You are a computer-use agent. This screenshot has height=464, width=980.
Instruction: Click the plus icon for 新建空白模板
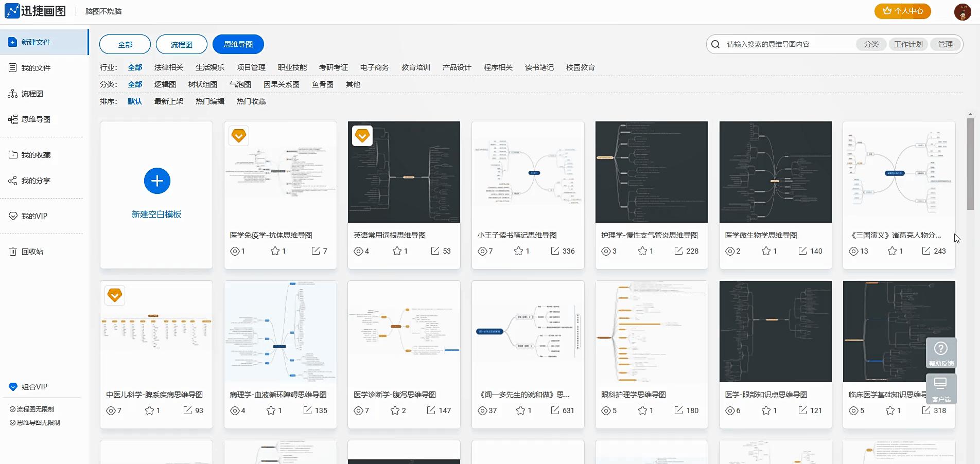(157, 181)
